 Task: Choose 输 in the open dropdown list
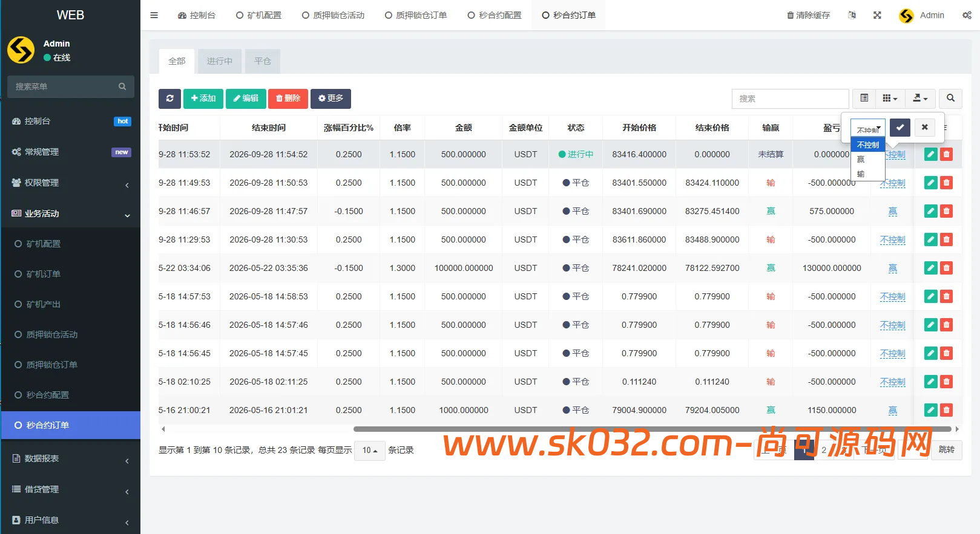[868, 174]
